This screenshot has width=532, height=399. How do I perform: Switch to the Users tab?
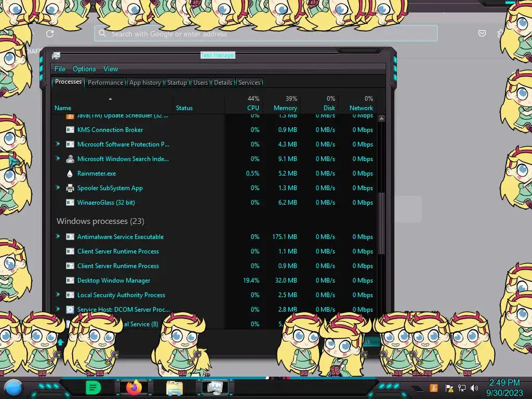[200, 83]
